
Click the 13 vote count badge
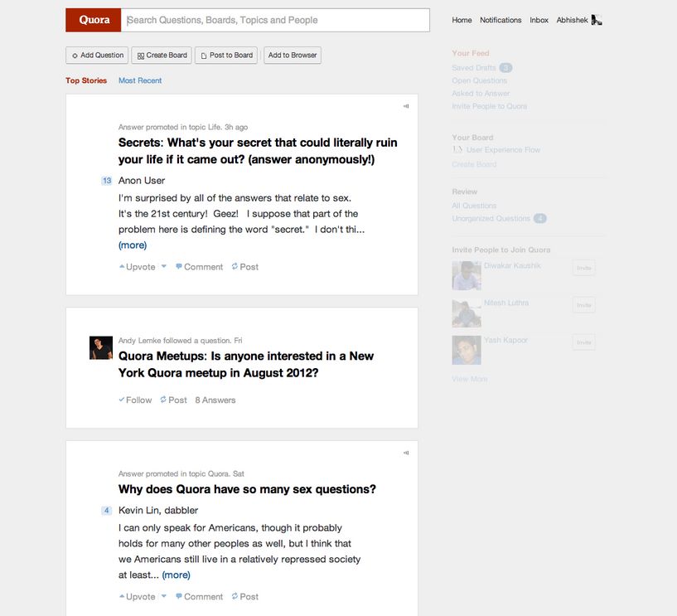tap(107, 181)
